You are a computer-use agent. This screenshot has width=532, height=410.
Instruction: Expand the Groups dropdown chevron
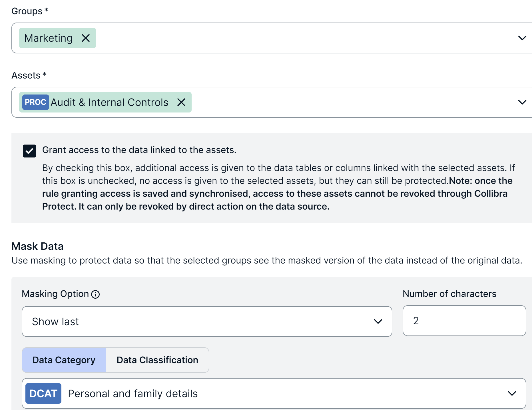click(522, 38)
